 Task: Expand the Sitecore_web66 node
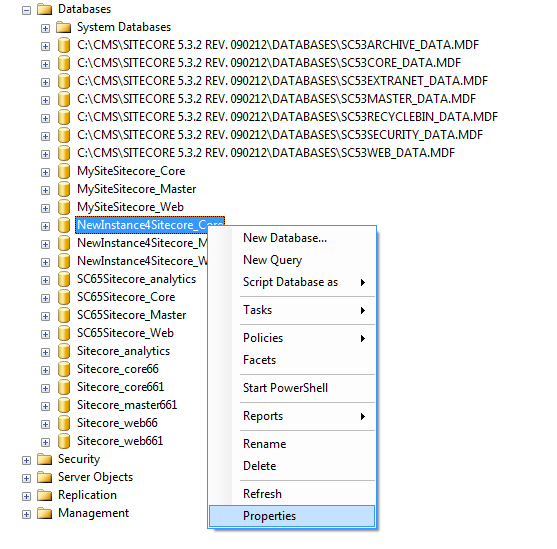click(45, 424)
